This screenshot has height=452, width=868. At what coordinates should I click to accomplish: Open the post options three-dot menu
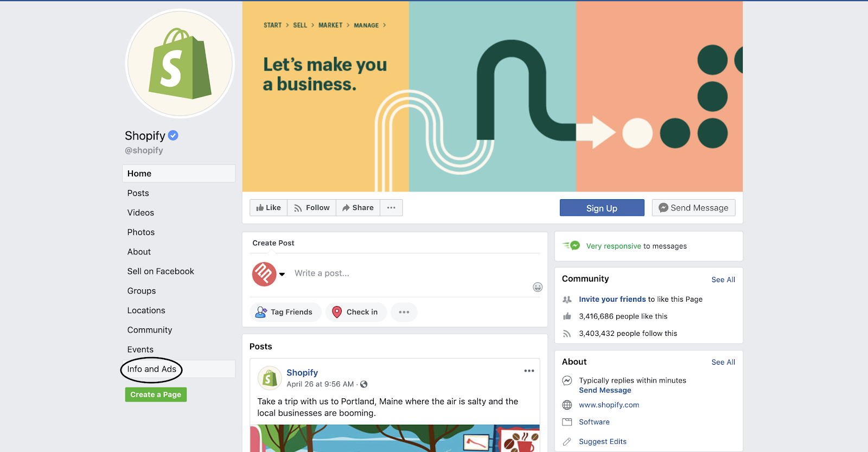[529, 371]
